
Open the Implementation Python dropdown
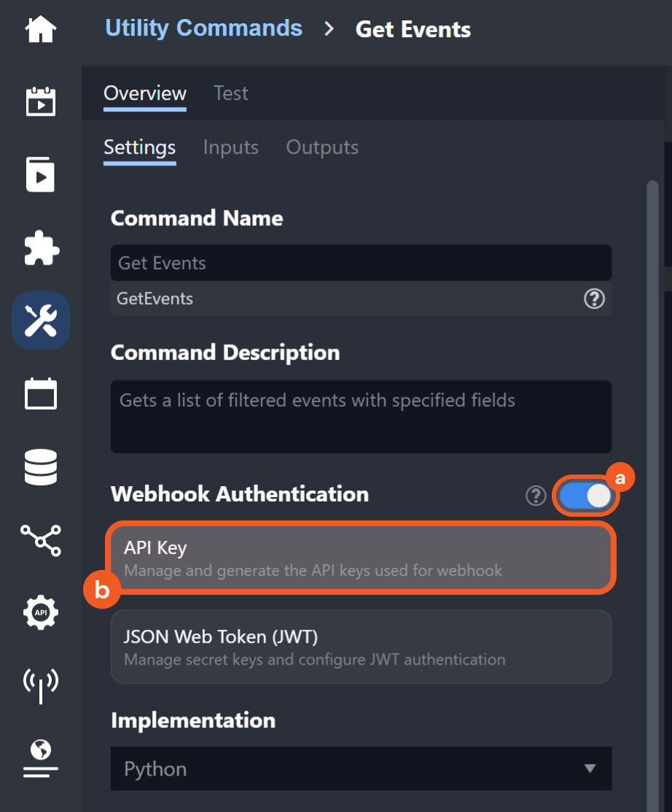(361, 769)
